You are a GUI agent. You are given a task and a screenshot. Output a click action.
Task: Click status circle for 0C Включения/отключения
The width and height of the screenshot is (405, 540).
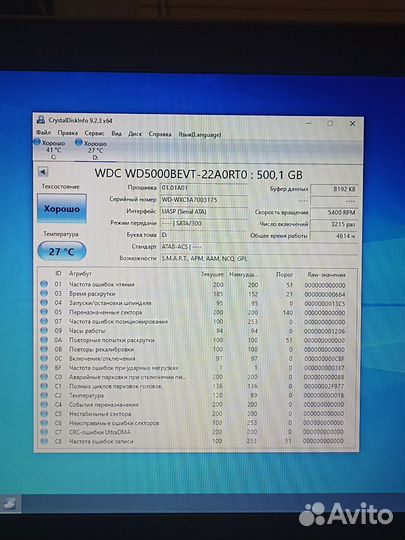[44, 358]
